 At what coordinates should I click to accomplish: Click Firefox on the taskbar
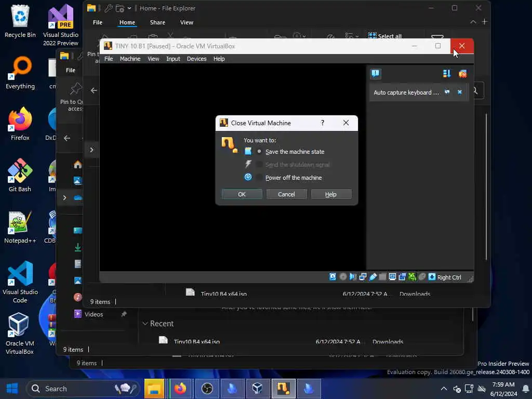point(180,389)
